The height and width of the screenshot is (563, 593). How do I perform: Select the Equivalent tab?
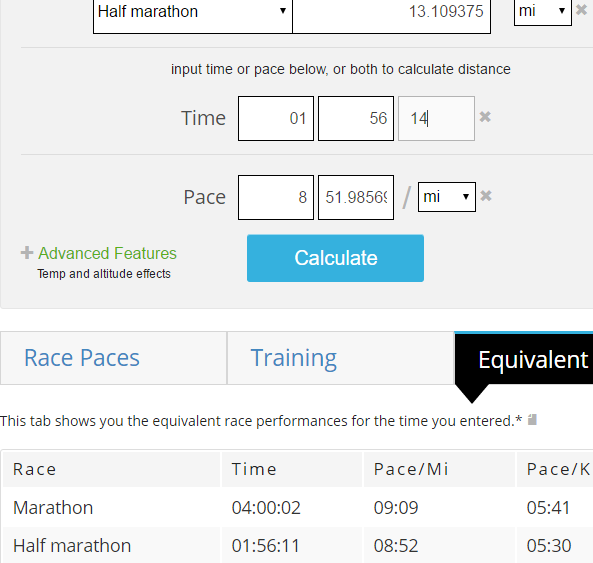pos(524,359)
